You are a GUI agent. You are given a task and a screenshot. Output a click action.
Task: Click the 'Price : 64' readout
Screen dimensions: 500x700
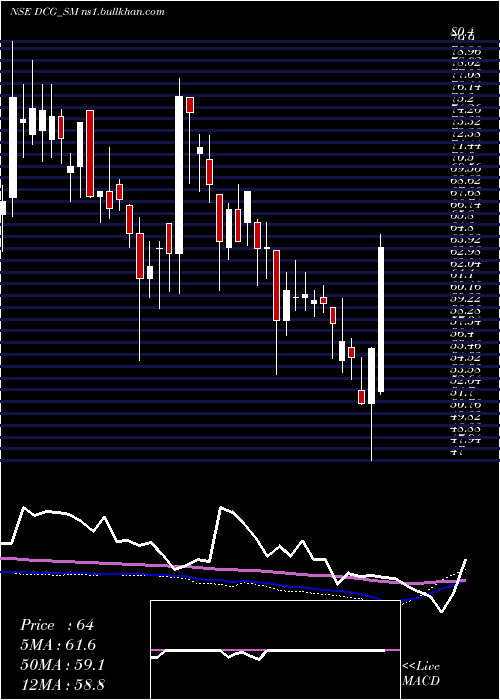pos(57,625)
